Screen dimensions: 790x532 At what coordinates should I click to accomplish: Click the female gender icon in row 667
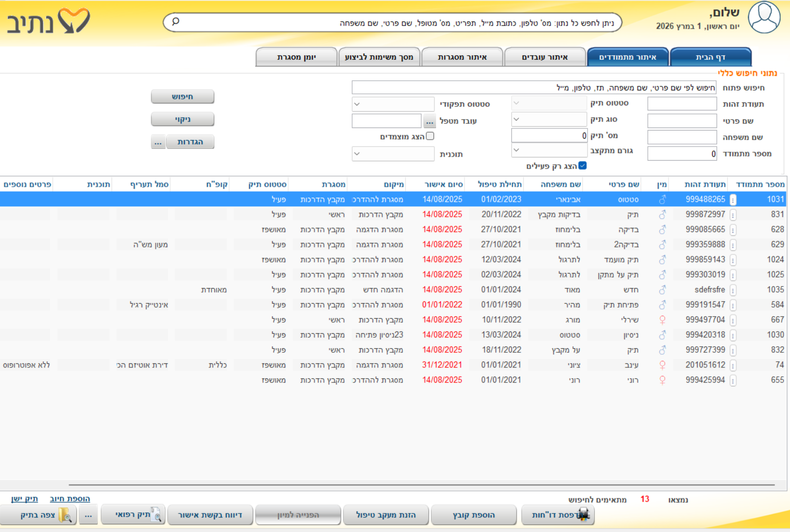pos(662,320)
